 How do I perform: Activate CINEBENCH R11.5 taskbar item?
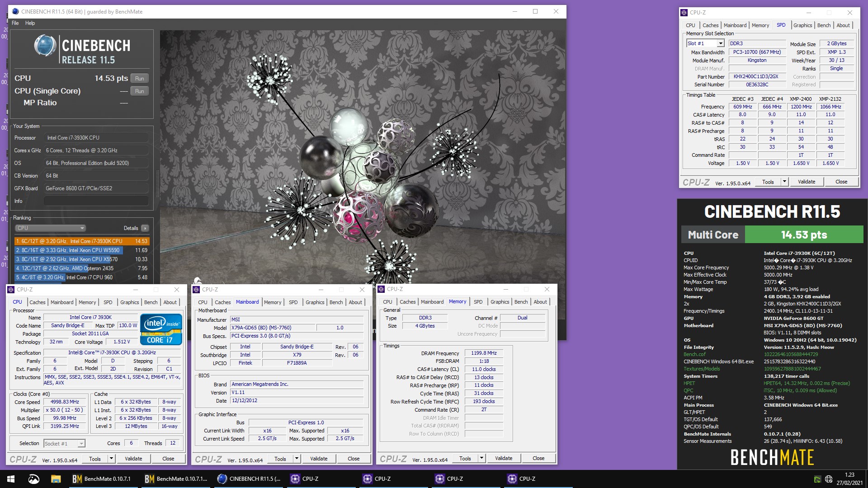pos(250,479)
